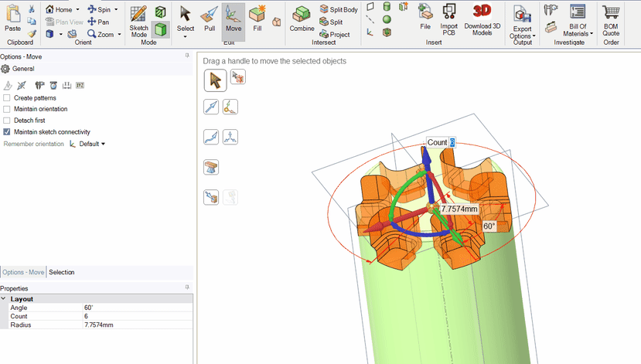Screen dimensions: 641x364
Task: Select the Pan tool
Action: tap(98, 22)
